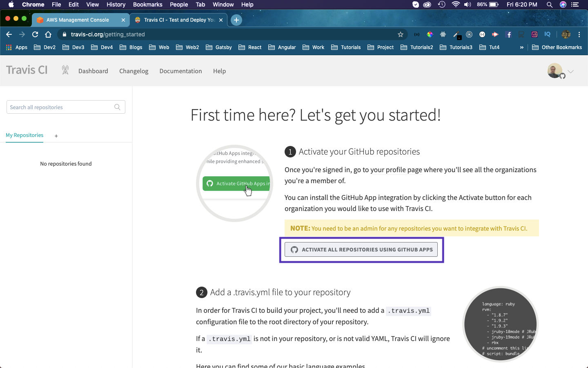Open Siri from the menu bar
Viewport: 588px width, 368px height.
(x=563, y=4)
